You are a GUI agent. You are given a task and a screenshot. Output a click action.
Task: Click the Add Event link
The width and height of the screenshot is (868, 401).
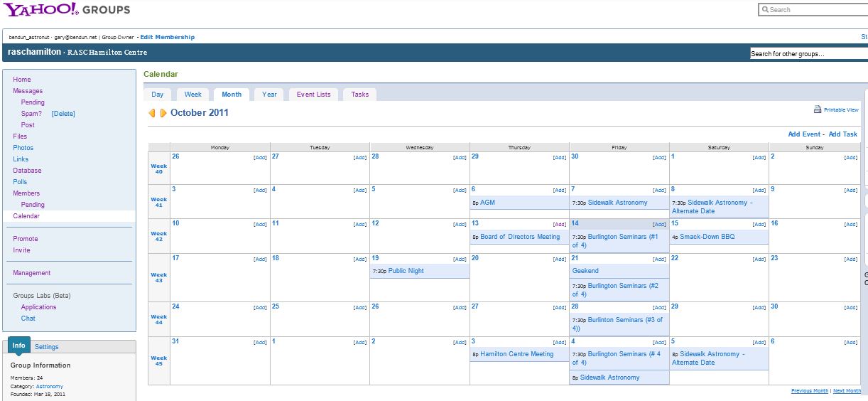(x=804, y=134)
